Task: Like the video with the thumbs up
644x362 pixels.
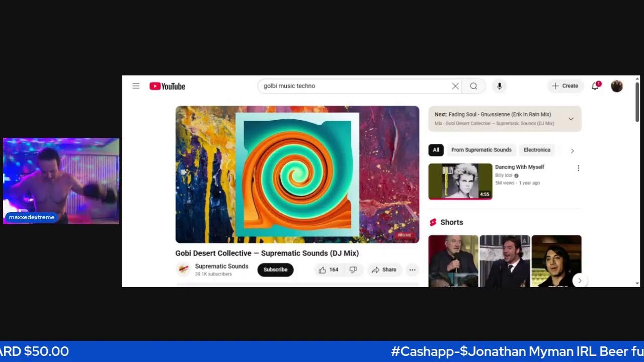Action: 328,270
